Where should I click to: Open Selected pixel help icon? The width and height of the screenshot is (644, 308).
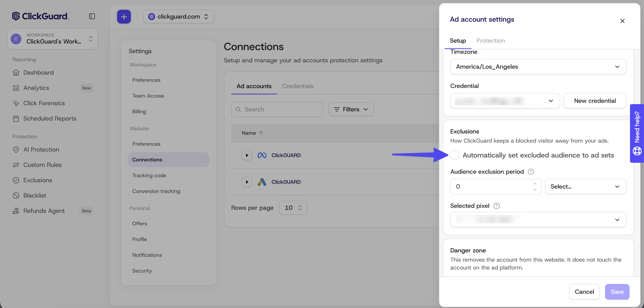(x=497, y=206)
